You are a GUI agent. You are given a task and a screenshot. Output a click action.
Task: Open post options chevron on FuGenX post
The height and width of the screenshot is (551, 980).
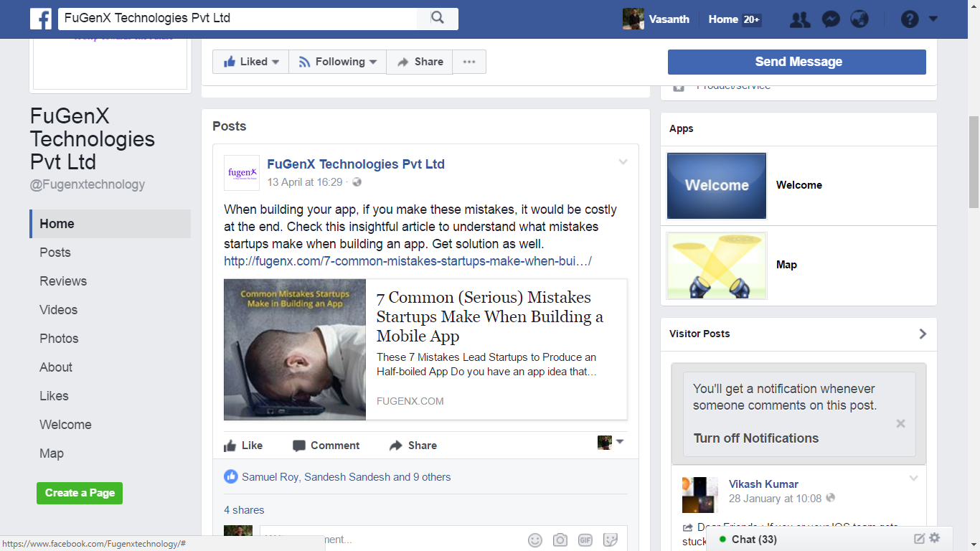pos(623,162)
